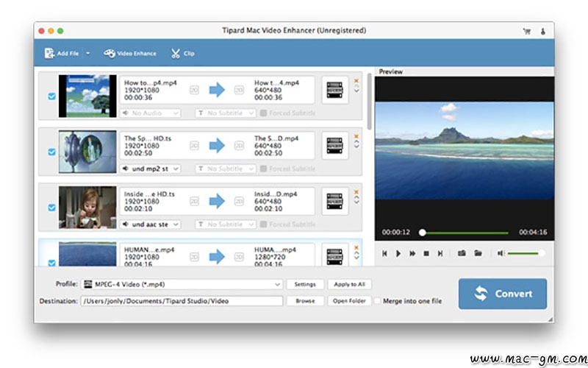The height and width of the screenshot is (368, 588).
Task: Click the Destination path input field
Action: 182,301
